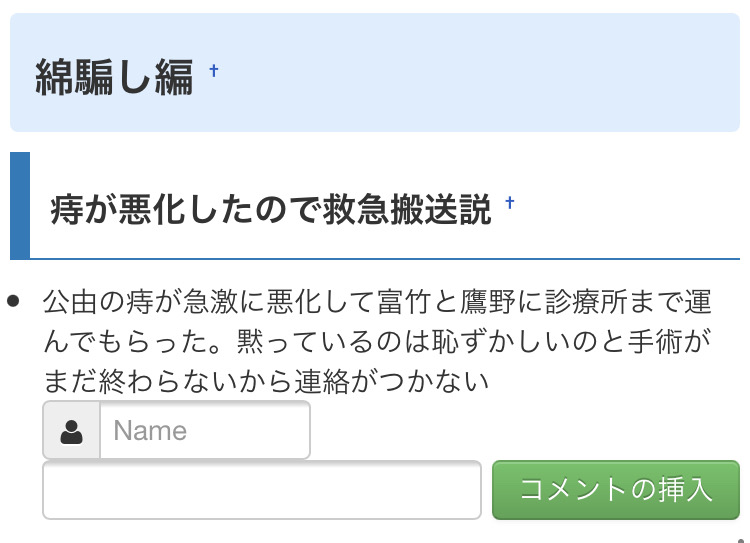Click the bullet point marker

point(14,299)
